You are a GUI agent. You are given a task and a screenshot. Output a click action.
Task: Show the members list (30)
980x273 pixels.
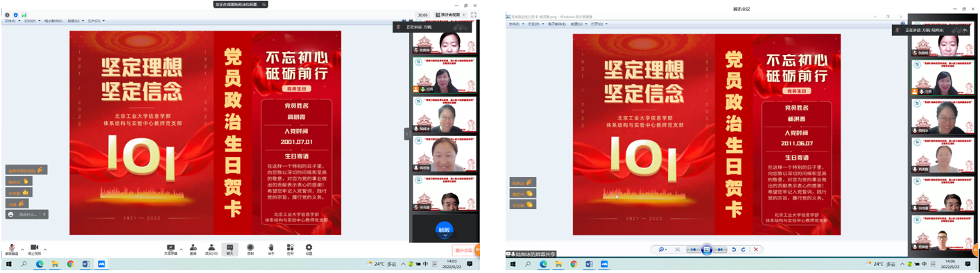(x=212, y=249)
